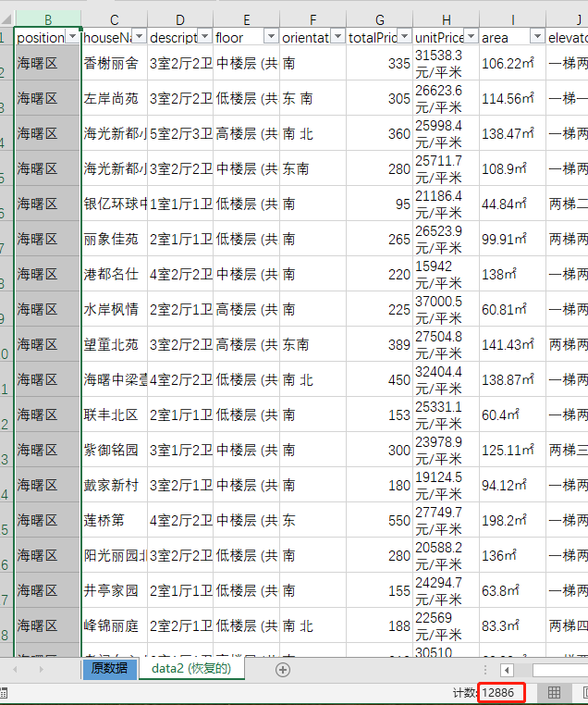Screen dimensions: 588x705
Task: Select orientation cell 东 in 莲桥第 row
Action: (x=313, y=520)
